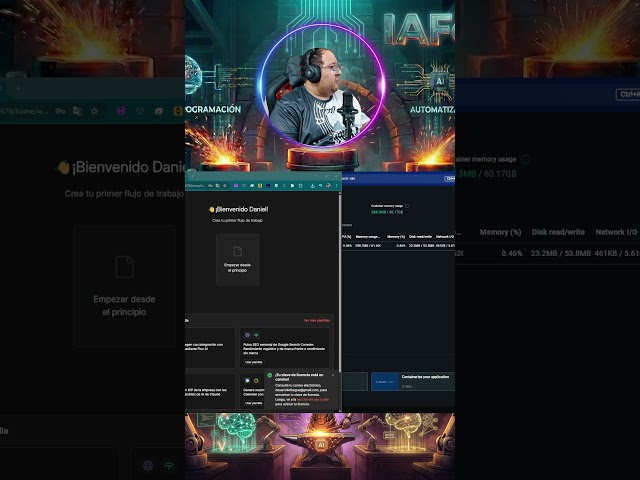Open the 'sección de uso y plan' link
This screenshot has width=640, height=480.
coord(313,400)
